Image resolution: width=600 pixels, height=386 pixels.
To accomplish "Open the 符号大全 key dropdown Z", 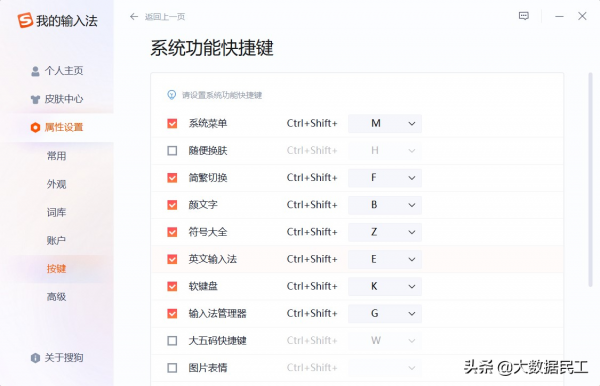I will [385, 232].
